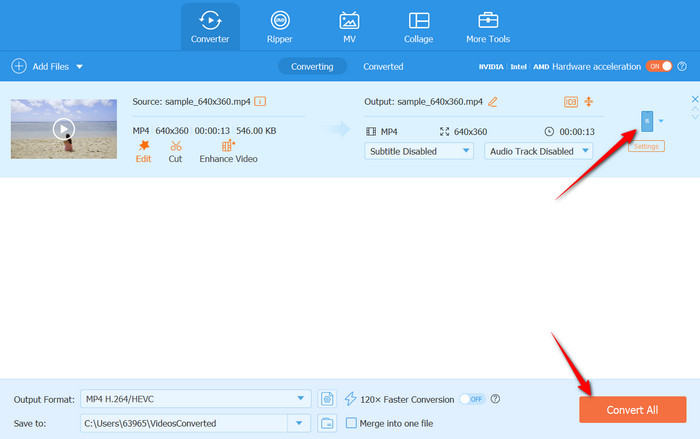Click the Add Files button
700x439 pixels.
[47, 66]
